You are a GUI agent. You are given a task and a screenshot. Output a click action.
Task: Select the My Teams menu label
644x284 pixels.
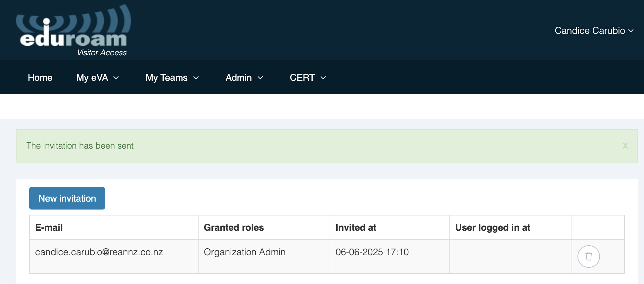(166, 77)
